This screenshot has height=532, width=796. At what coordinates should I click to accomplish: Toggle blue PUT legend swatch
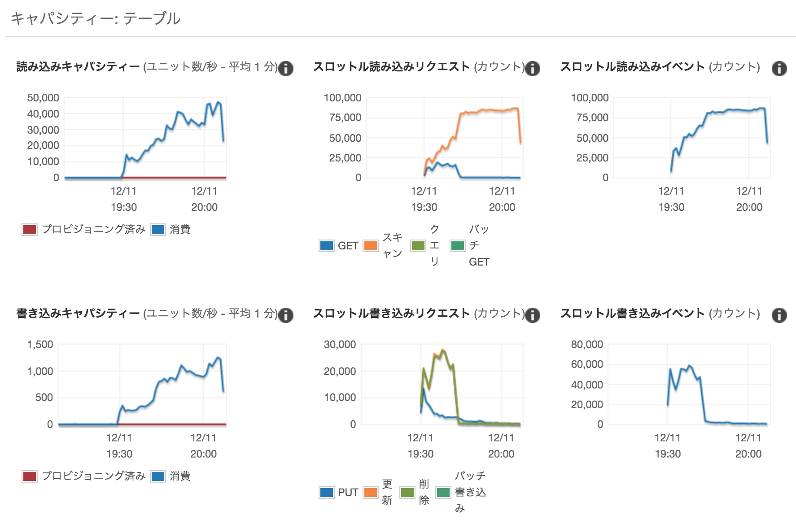tap(326, 493)
